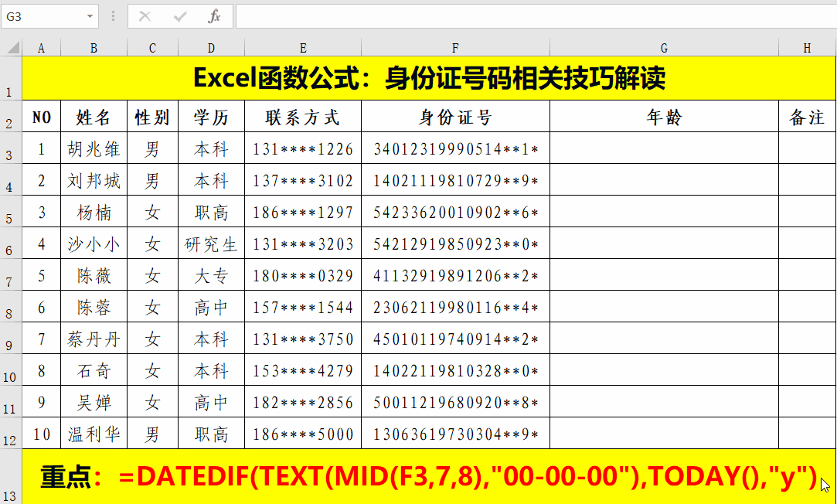Image resolution: width=837 pixels, height=504 pixels.
Task: Click ID cell '23062119980116**4*'
Action: pyautogui.click(x=455, y=306)
